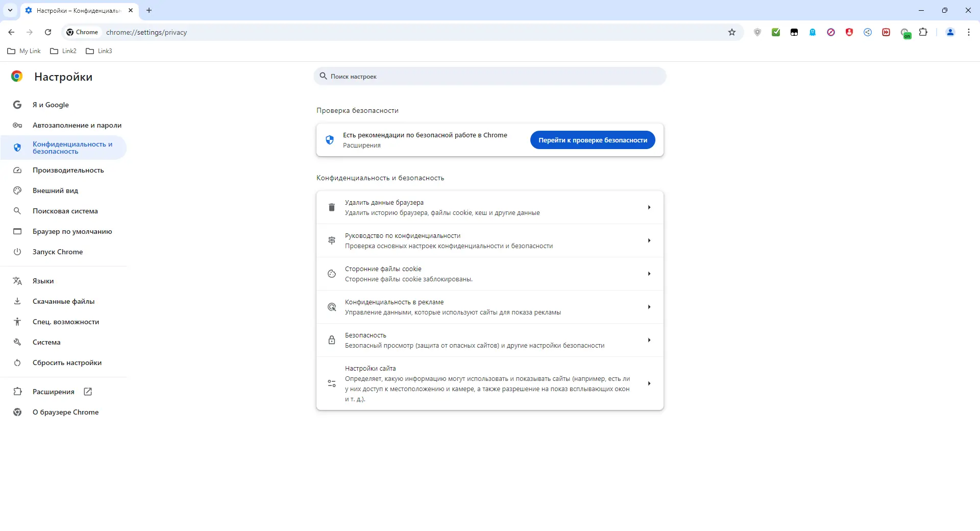Click 'Перейти к проверке безопасности' button
This screenshot has height=531, width=980.
pyautogui.click(x=592, y=140)
